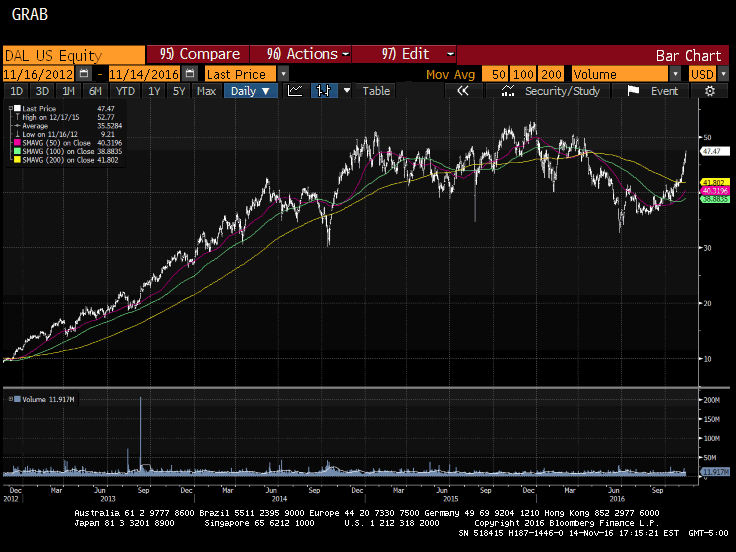Click the start date field 11/16/2012
This screenshot has width=736, height=552.
(x=38, y=74)
